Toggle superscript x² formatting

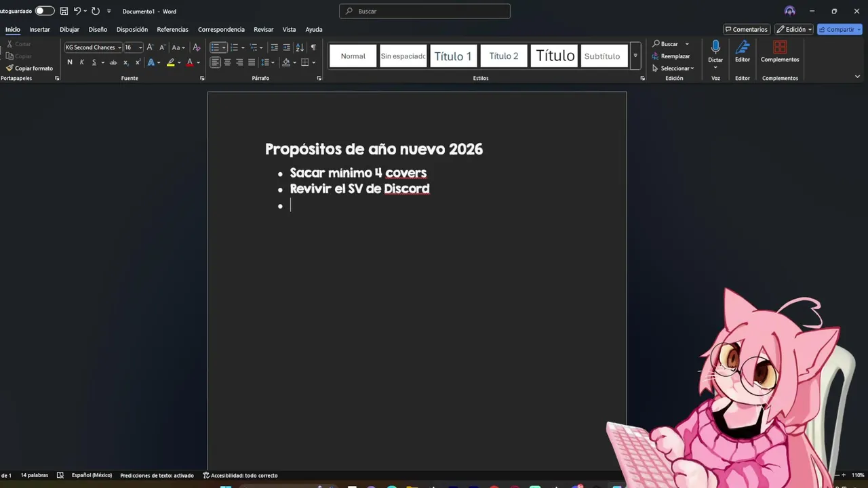[x=138, y=62]
